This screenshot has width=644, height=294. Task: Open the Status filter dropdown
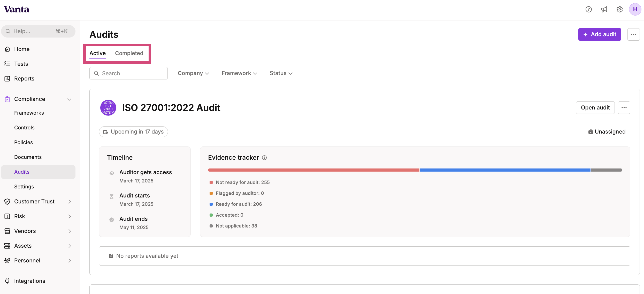[x=281, y=73]
